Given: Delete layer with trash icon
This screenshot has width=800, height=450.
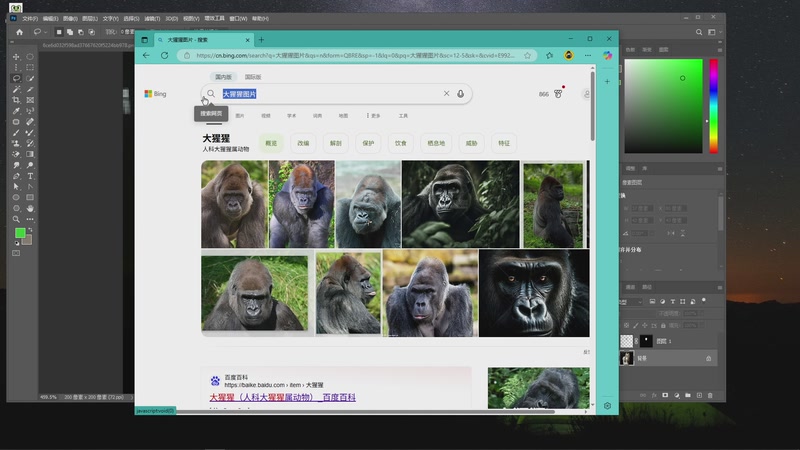Looking at the screenshot, I should (x=710, y=395).
